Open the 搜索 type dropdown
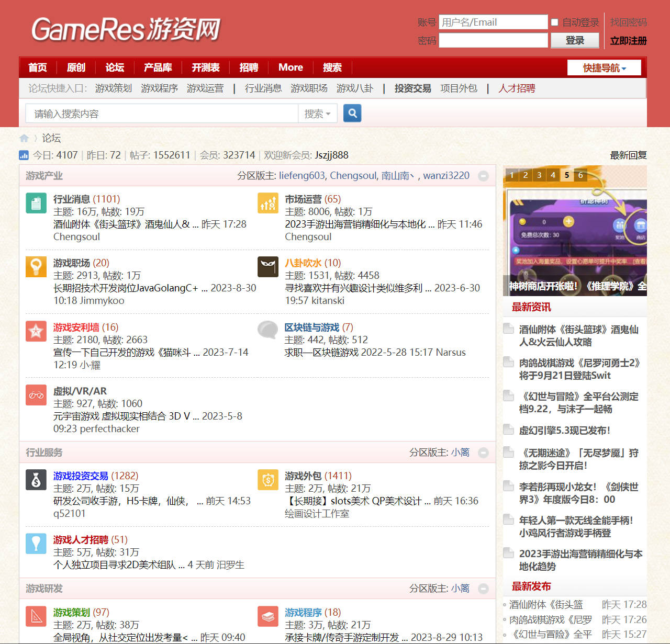Viewport: 670px width, 644px height. pyautogui.click(x=317, y=114)
